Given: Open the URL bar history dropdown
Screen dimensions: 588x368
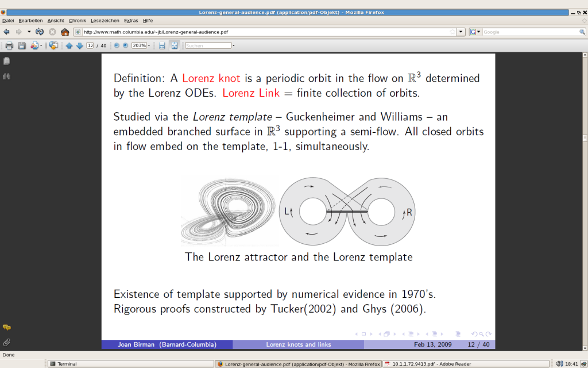Looking at the screenshot, I should click(461, 32).
